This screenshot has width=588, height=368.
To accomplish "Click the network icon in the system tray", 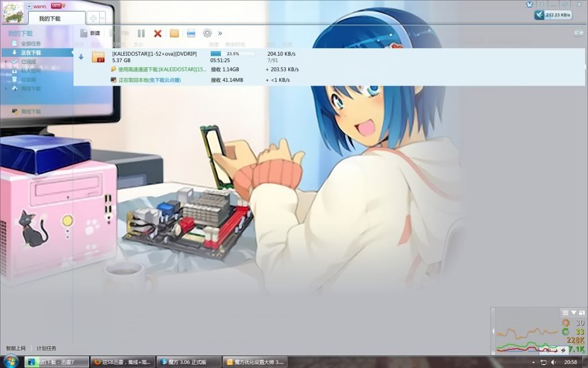I will point(543,362).
